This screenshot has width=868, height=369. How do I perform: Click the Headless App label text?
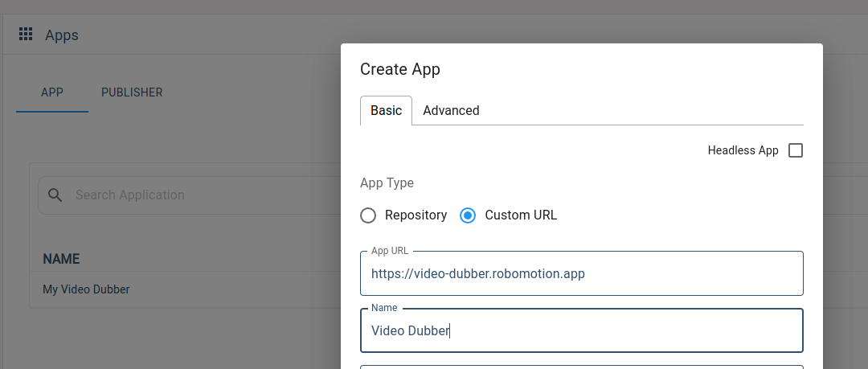743,150
